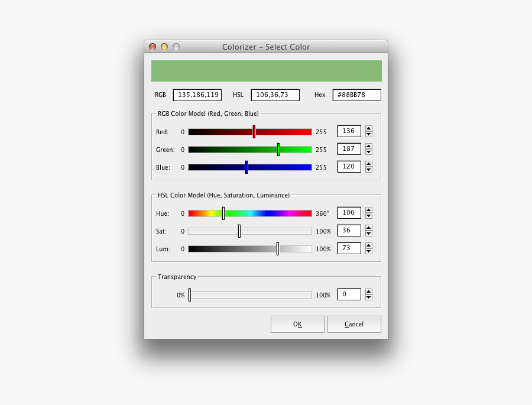Click the green color preview swatch
Screen dimensions: 532x405
[267, 70]
